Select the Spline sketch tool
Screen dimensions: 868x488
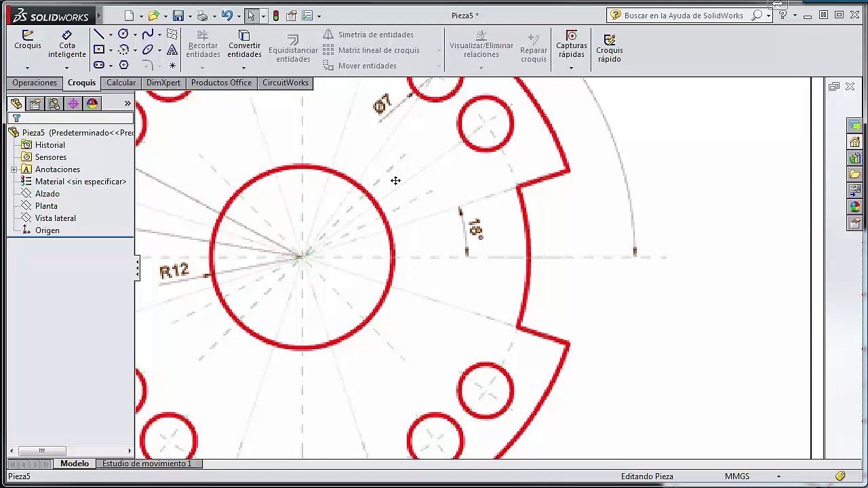point(148,34)
